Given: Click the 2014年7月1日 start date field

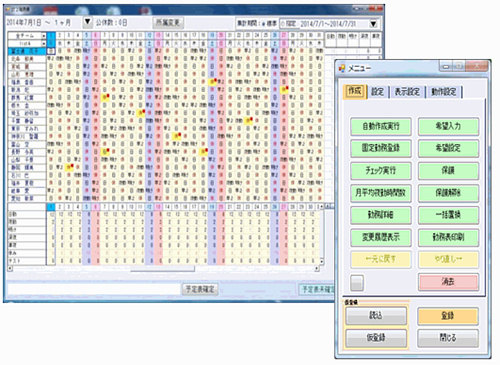Looking at the screenshot, I should pos(24,23).
